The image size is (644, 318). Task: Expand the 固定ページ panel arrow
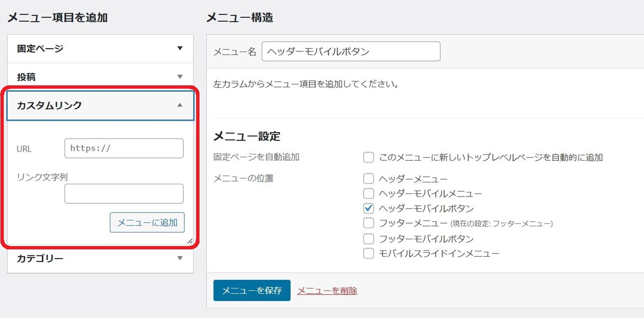pos(180,48)
